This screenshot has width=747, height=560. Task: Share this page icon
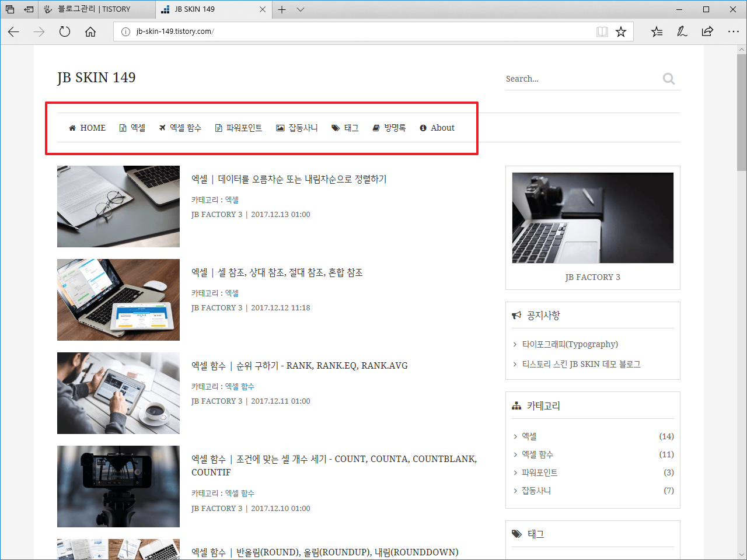tap(707, 32)
